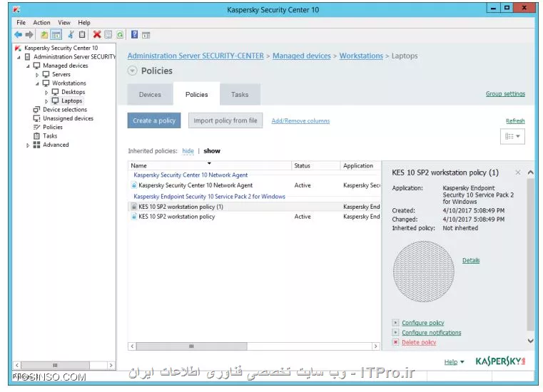Open the View menu
Screen dimensions: 543x392
(x=64, y=23)
